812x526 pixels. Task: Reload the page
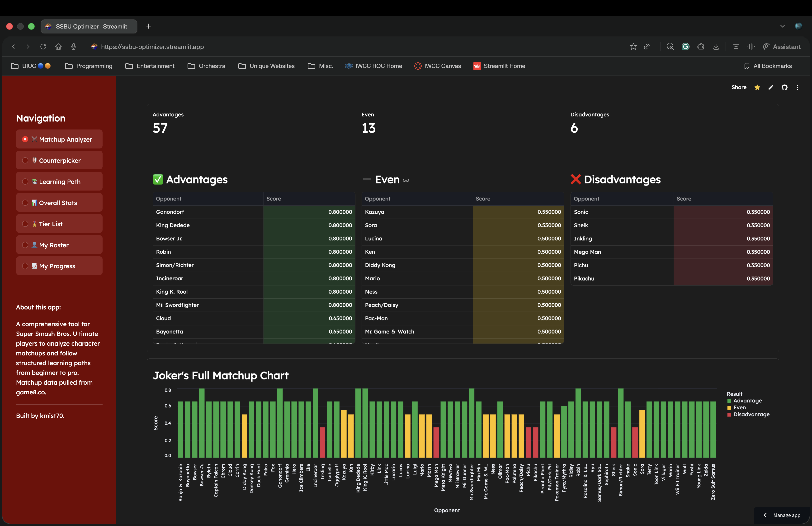[43, 47]
